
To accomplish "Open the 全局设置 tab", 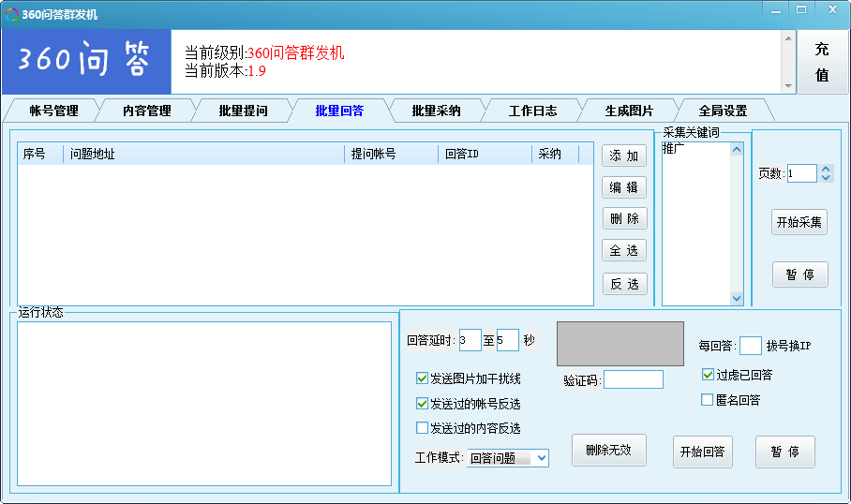I will click(723, 111).
